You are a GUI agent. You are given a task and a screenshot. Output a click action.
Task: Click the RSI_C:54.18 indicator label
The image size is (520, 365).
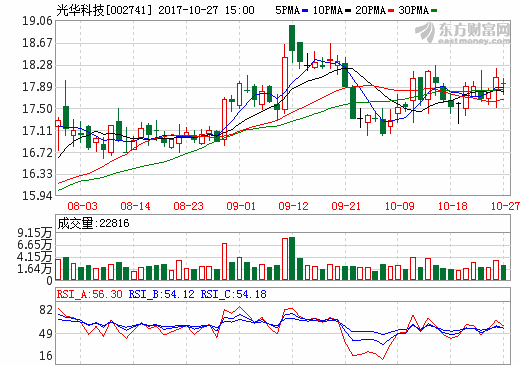coord(233,294)
